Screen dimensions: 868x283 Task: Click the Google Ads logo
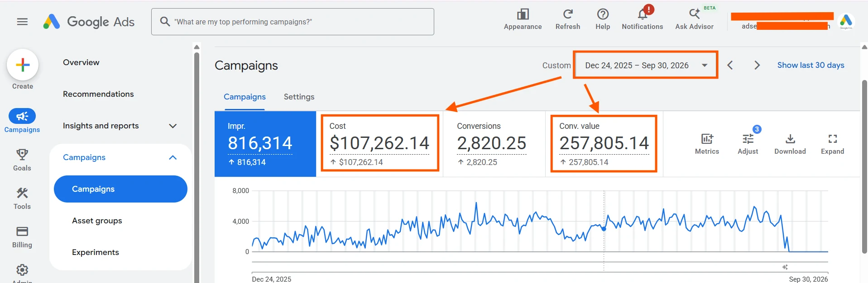[89, 22]
